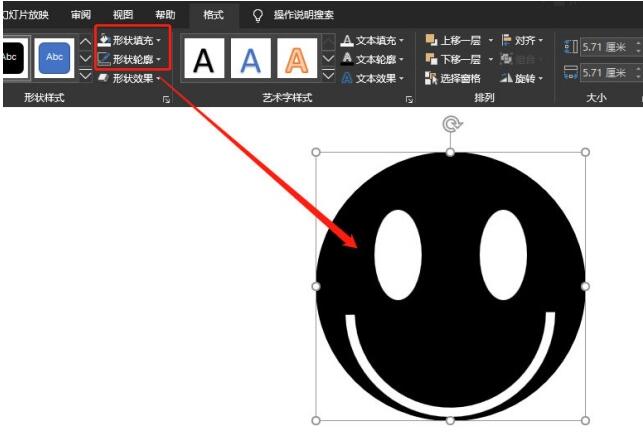This screenshot has height=444, width=643.
Task: Open the 旋转 (Rotate) menu
Action: [x=522, y=78]
